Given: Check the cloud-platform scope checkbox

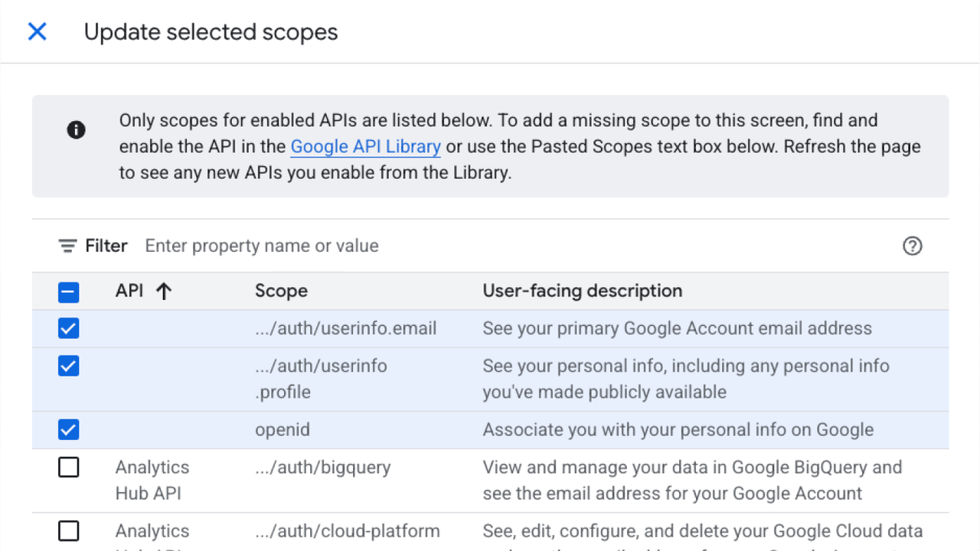Looking at the screenshot, I should click(x=68, y=530).
